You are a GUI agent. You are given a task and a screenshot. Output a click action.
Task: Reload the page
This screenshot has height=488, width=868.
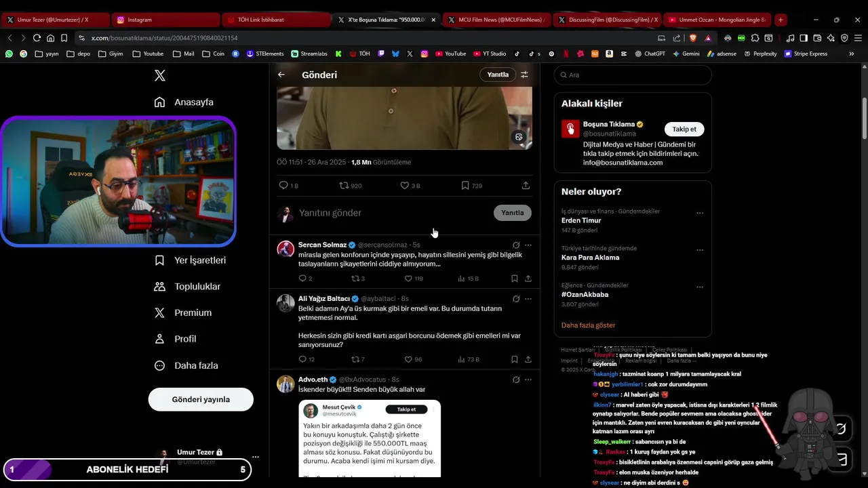37,38
